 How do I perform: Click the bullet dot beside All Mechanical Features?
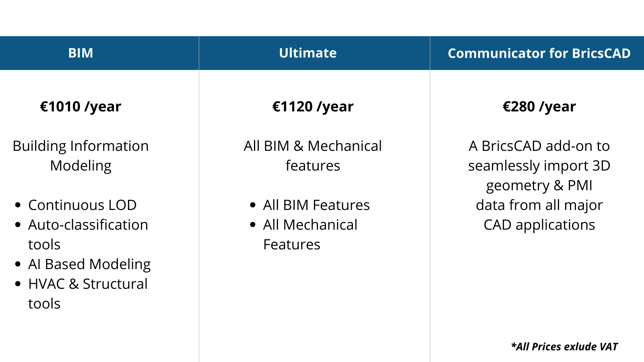tap(253, 225)
